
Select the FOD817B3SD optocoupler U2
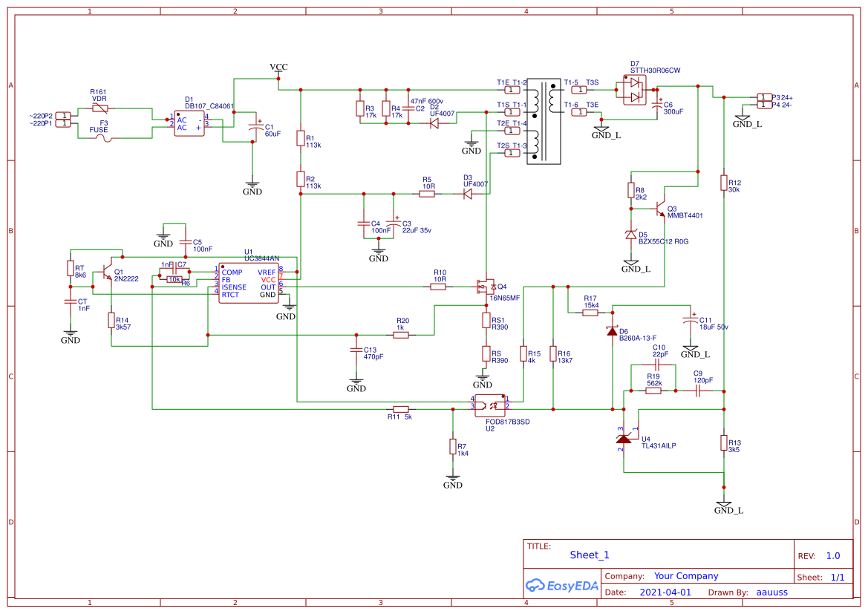click(x=490, y=405)
